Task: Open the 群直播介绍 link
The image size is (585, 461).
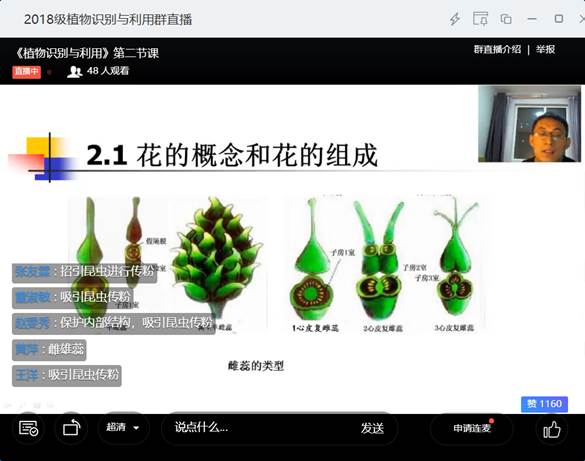Action: pyautogui.click(x=497, y=50)
